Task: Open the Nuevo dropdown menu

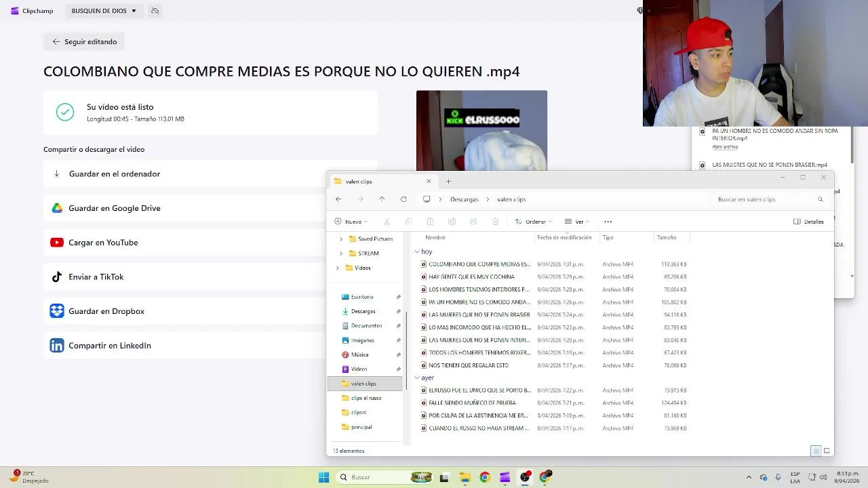Action: [351, 222]
